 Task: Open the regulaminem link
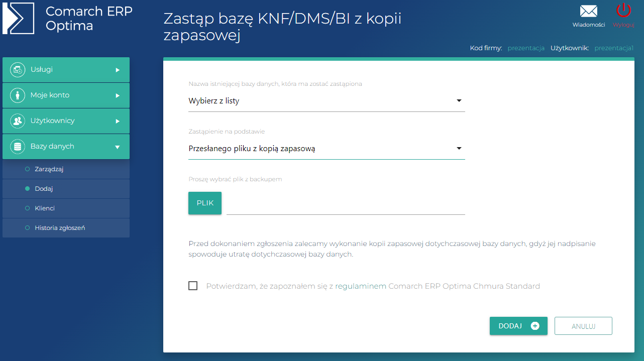361,286
